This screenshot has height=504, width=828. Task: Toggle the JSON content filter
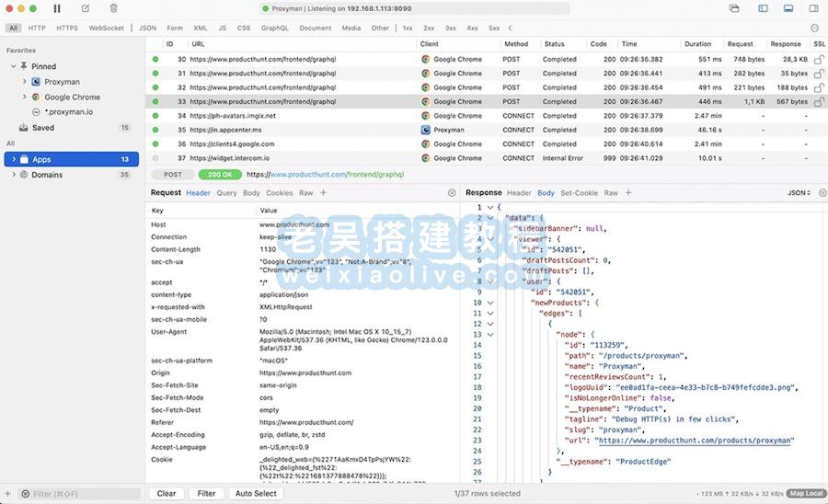coord(147,28)
